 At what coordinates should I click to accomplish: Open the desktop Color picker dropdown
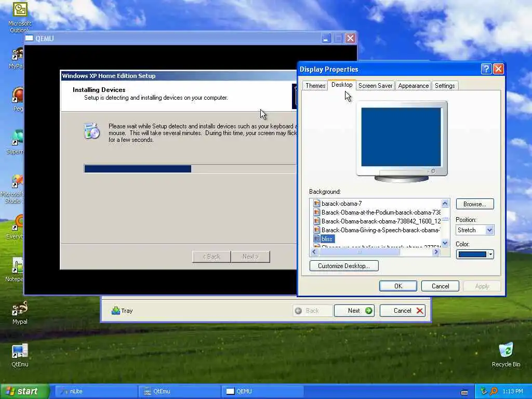pos(475,254)
